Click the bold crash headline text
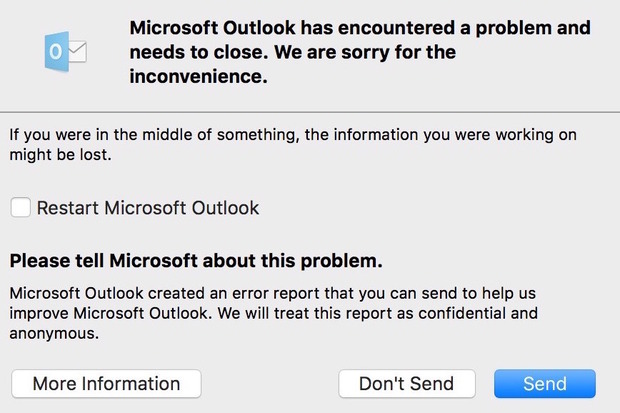 coord(359,27)
